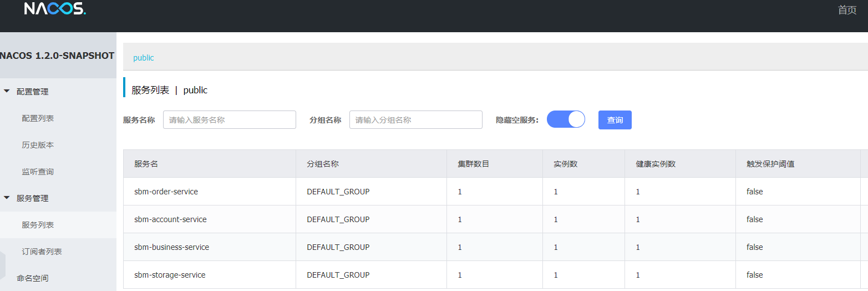
Task: Click false value in sbm-storage-service row
Action: click(x=755, y=275)
